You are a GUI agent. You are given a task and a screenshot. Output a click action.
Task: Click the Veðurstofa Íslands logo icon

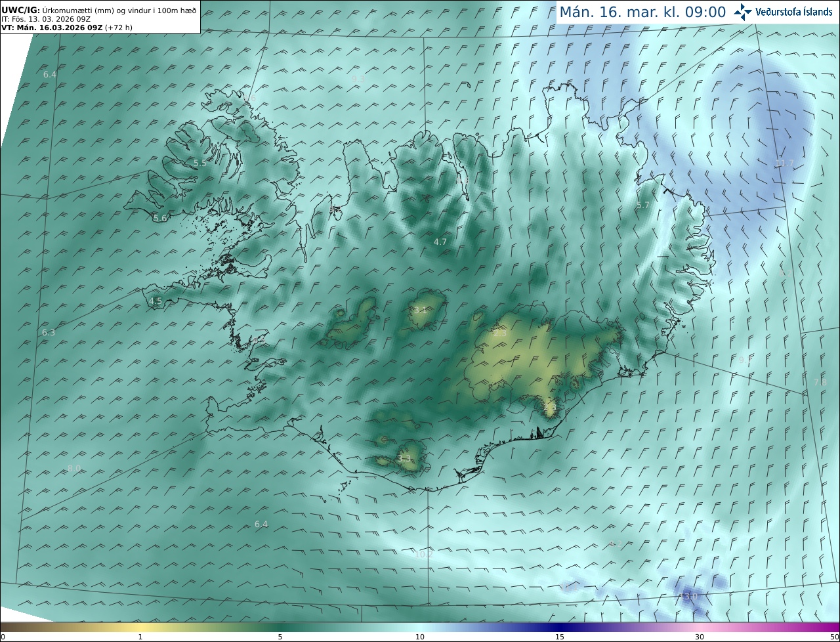[x=743, y=11]
